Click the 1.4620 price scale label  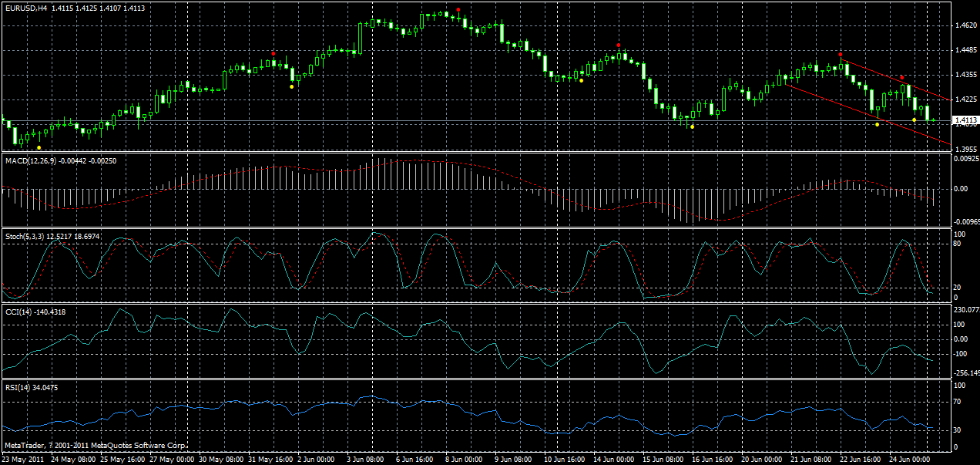click(x=965, y=25)
